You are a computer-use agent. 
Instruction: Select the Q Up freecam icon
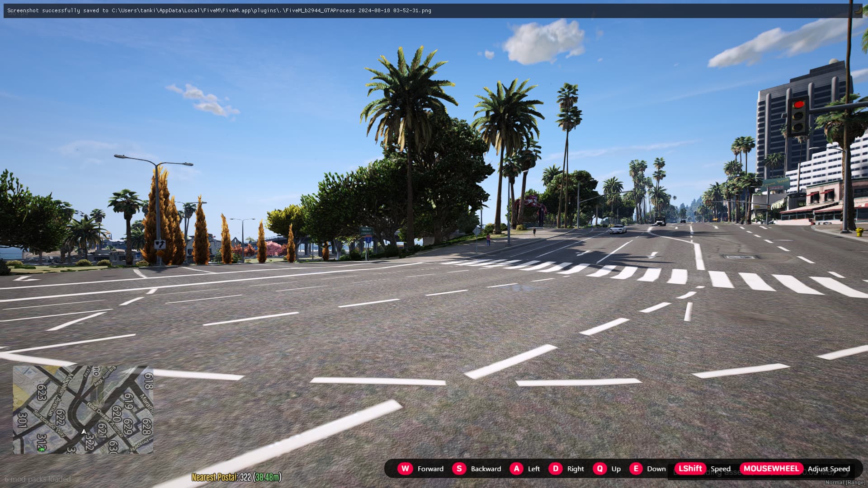tap(600, 469)
